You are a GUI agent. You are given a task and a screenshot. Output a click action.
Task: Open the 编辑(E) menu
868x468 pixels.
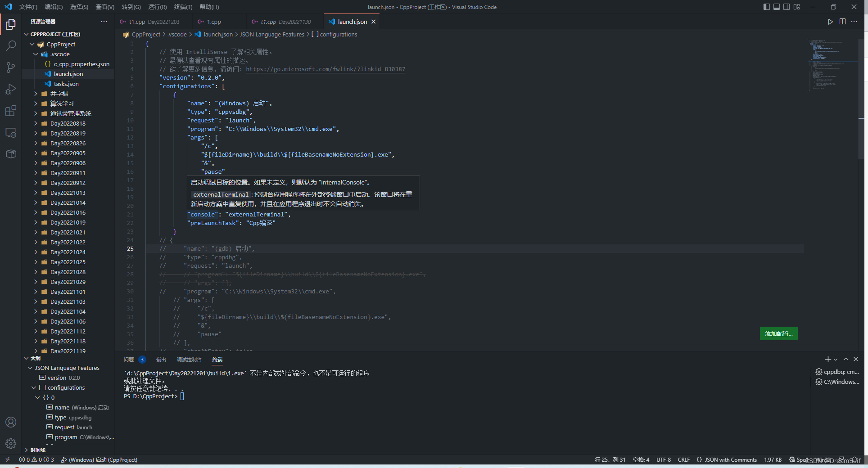54,7
